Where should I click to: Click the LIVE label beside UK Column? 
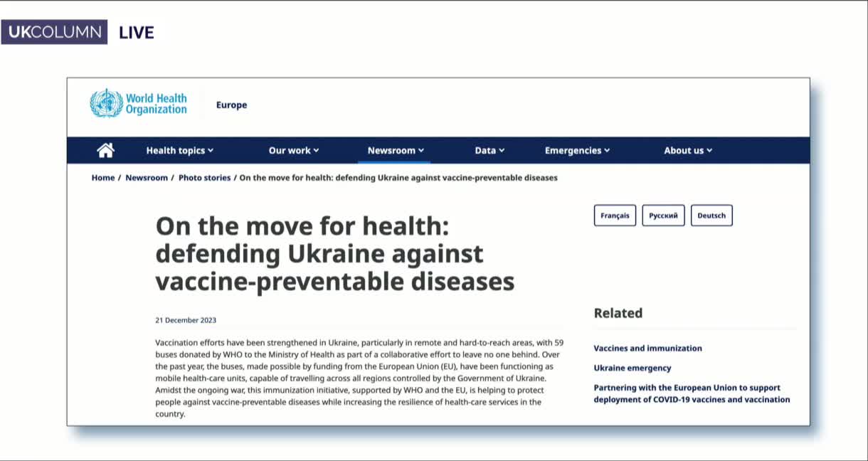[x=136, y=33]
